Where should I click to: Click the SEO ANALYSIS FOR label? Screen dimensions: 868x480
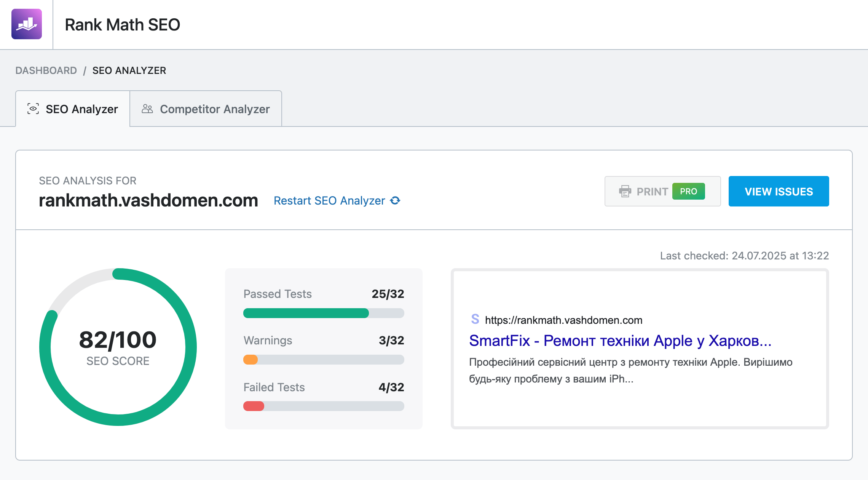(x=88, y=181)
